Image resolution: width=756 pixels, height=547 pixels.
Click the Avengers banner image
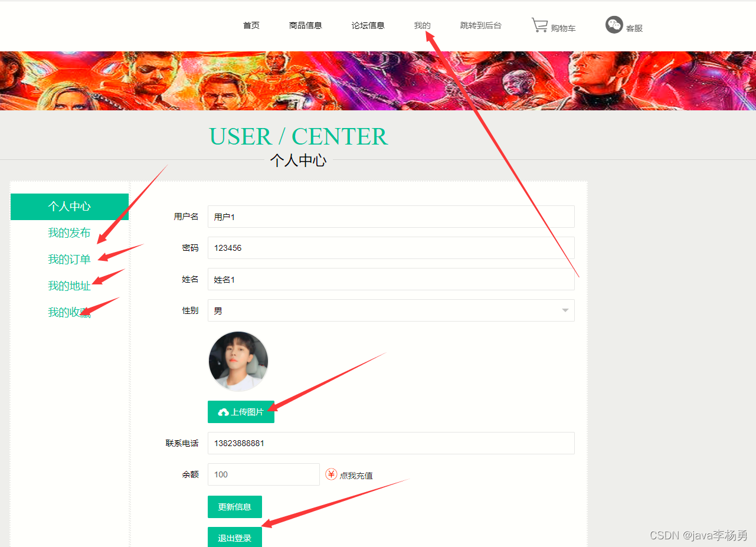pos(378,81)
